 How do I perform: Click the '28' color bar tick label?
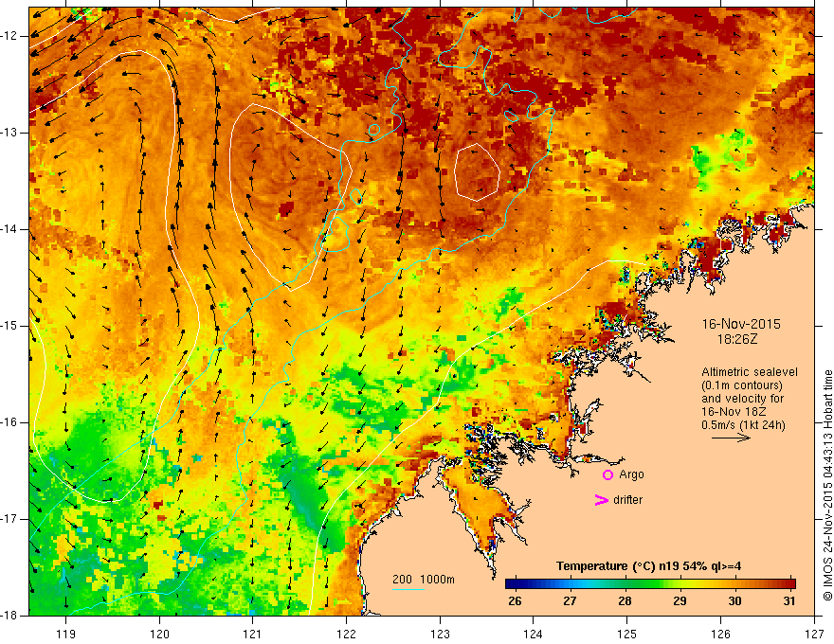coord(625,601)
